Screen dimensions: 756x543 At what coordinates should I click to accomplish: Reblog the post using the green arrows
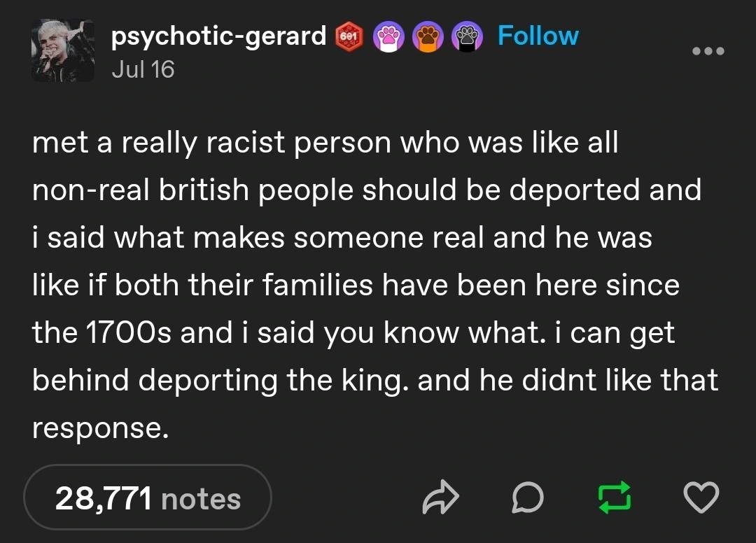click(614, 498)
